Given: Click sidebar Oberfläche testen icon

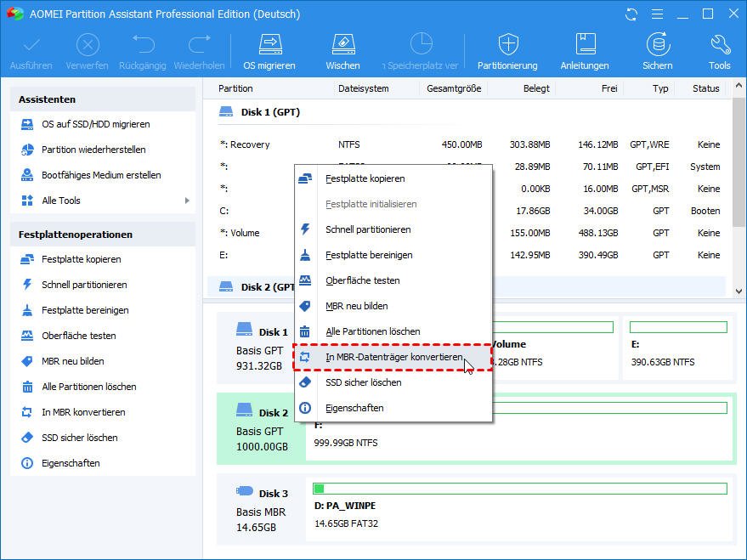Looking at the screenshot, I should pos(27,336).
